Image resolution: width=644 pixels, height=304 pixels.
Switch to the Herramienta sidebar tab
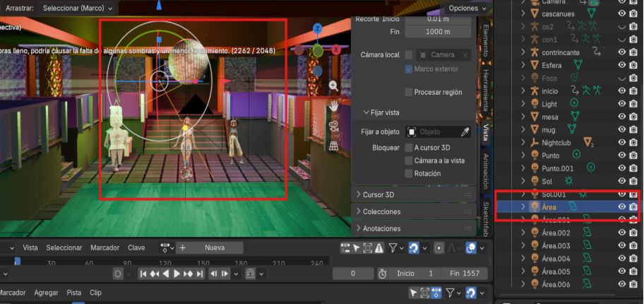click(486, 90)
